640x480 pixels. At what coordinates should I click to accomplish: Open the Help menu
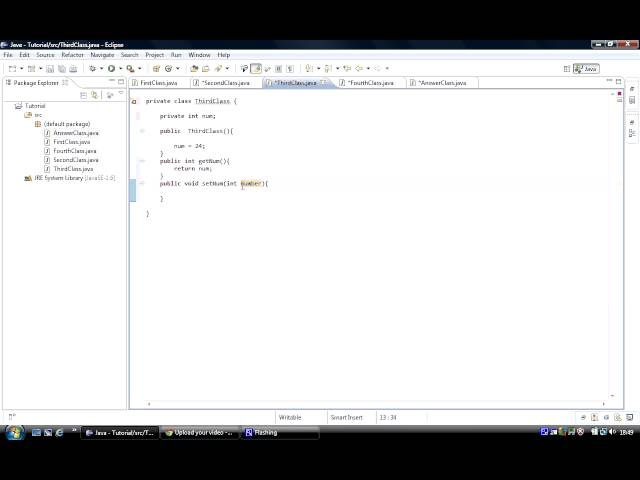[224, 55]
